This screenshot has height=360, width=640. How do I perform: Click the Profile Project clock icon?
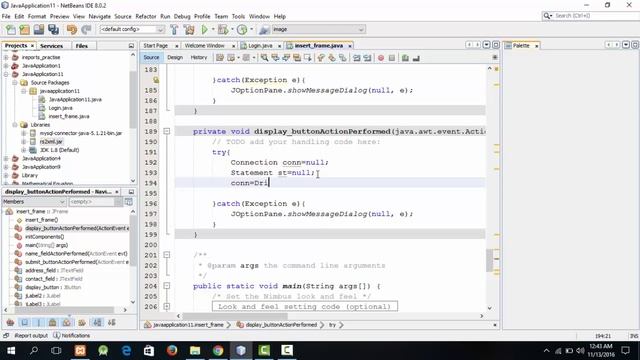(x=242, y=29)
